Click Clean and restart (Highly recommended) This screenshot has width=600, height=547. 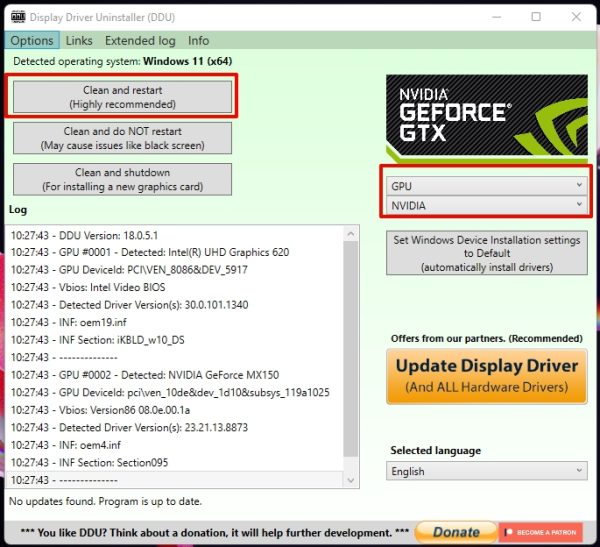122,97
